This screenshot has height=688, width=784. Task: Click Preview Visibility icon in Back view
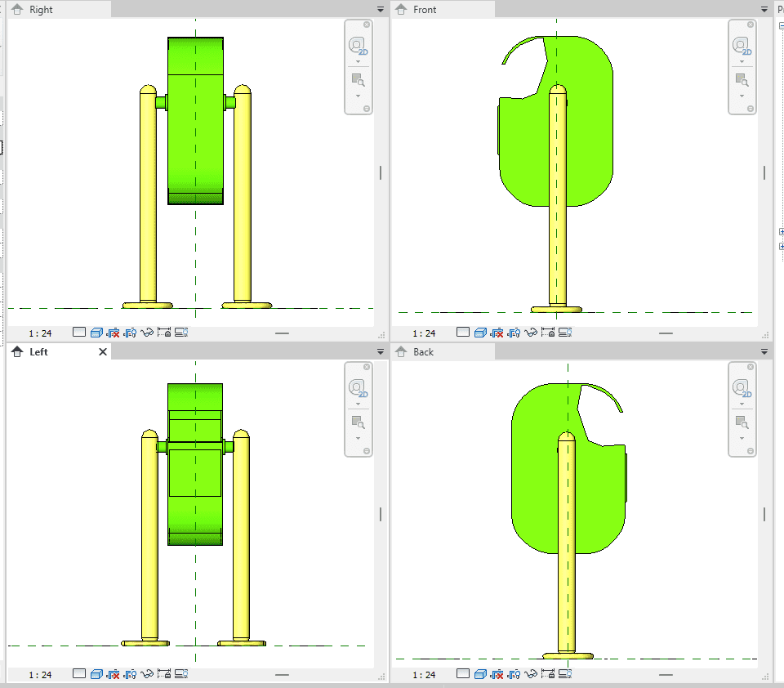coord(566,674)
